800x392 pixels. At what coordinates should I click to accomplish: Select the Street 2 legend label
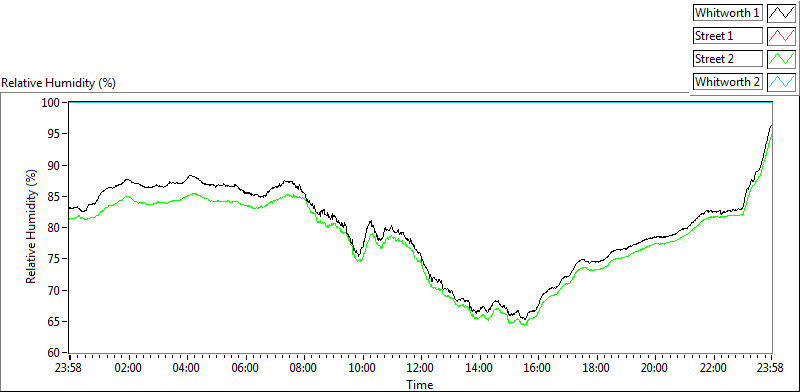click(728, 59)
